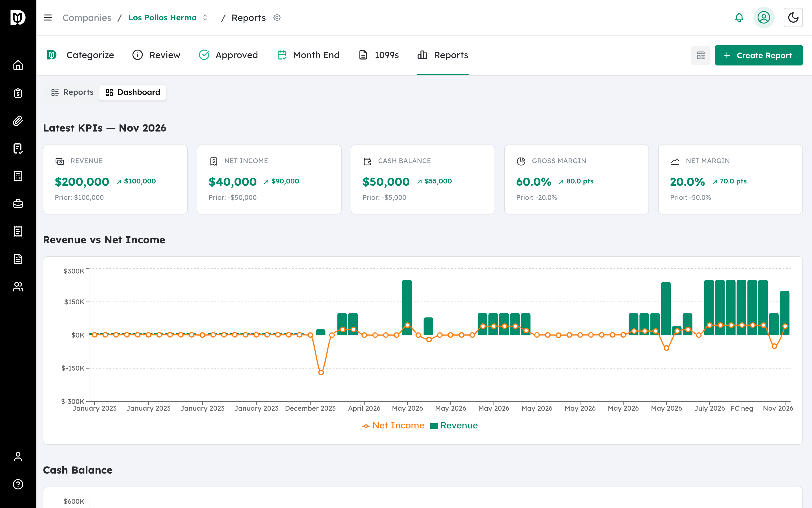Click the $55,000 change indicator

(434, 181)
